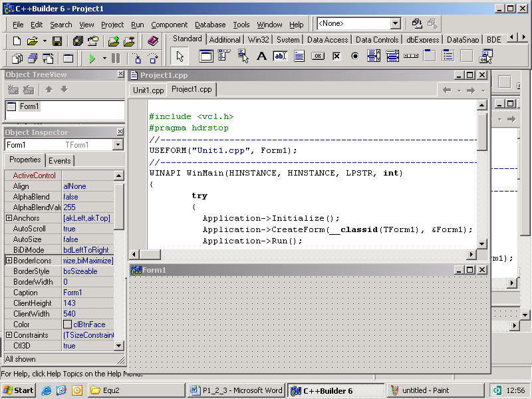The height and width of the screenshot is (399, 532).
Task: Click the Add file to project icon
Action: [x=114, y=41]
